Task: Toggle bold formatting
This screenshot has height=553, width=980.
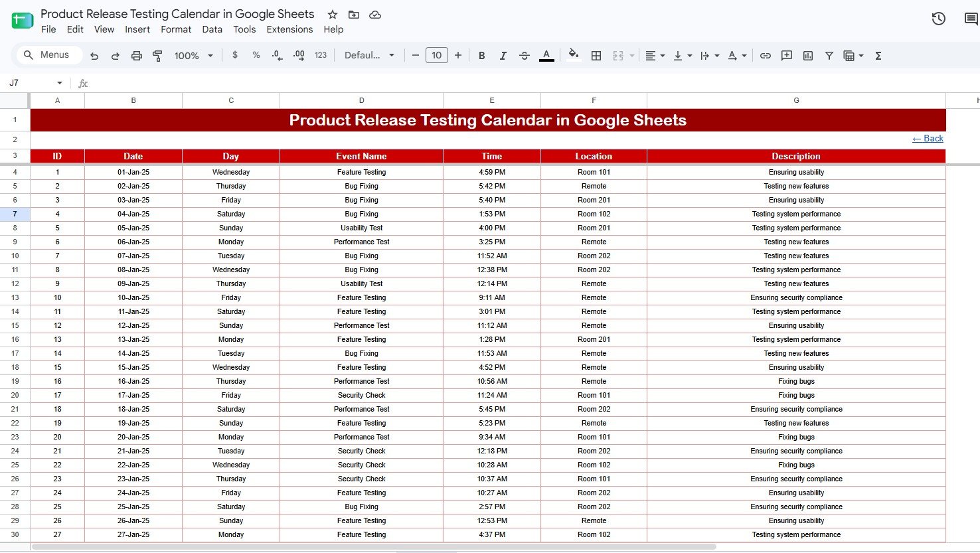Action: click(x=482, y=56)
